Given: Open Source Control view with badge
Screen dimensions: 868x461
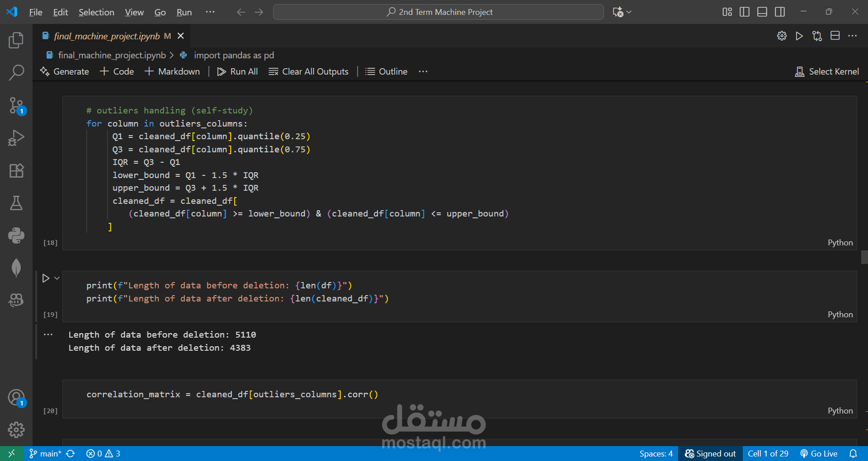Looking at the screenshot, I should [16, 105].
